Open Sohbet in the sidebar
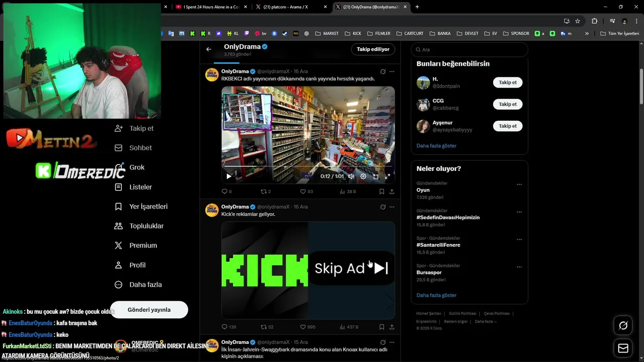The height and width of the screenshot is (362, 644). coord(133,148)
